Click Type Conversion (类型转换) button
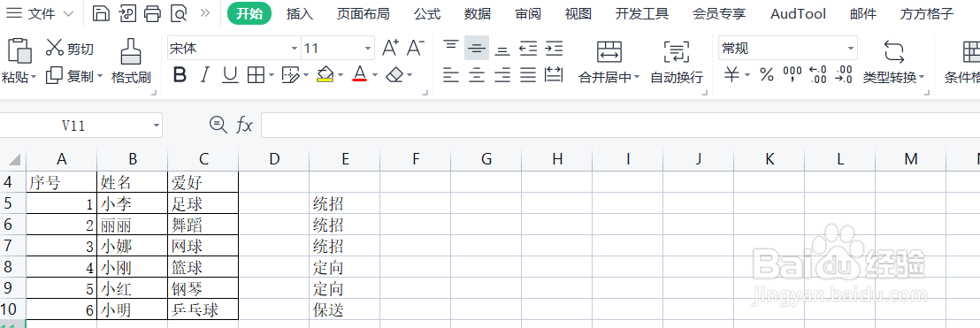This screenshot has width=980, height=328. [893, 63]
